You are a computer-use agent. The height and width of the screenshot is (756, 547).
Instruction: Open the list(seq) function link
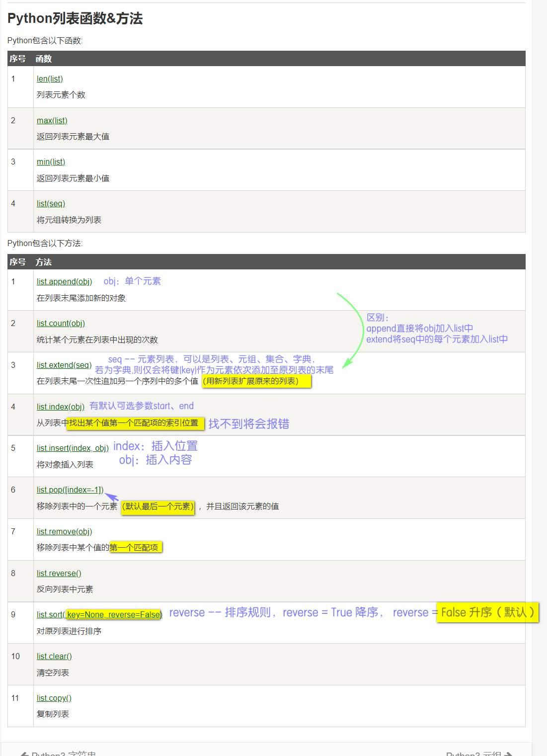click(x=51, y=203)
